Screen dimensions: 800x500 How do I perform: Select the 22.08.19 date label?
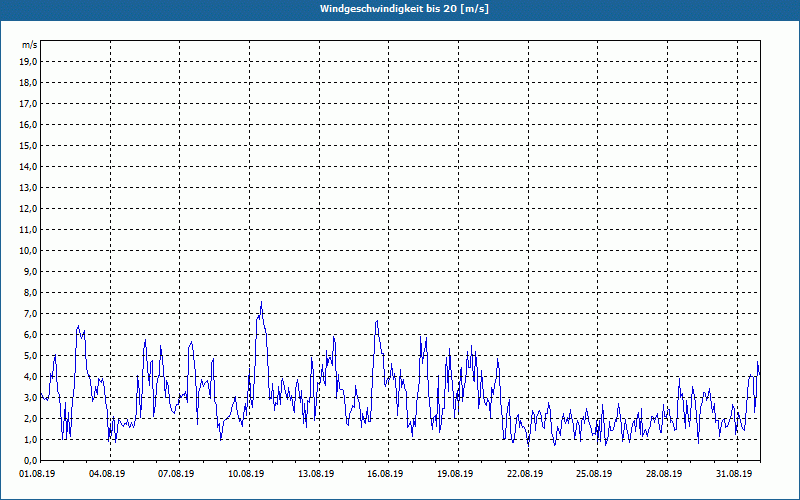click(x=524, y=474)
